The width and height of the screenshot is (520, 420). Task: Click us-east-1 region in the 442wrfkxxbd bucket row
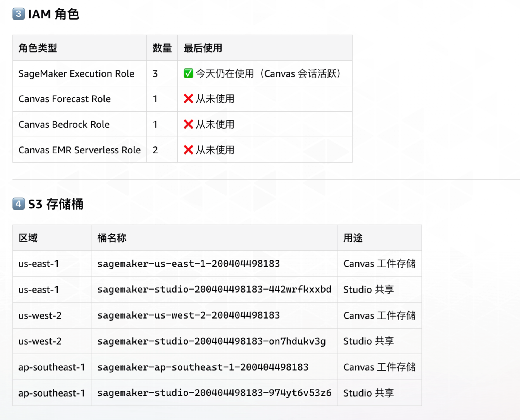[x=39, y=290]
